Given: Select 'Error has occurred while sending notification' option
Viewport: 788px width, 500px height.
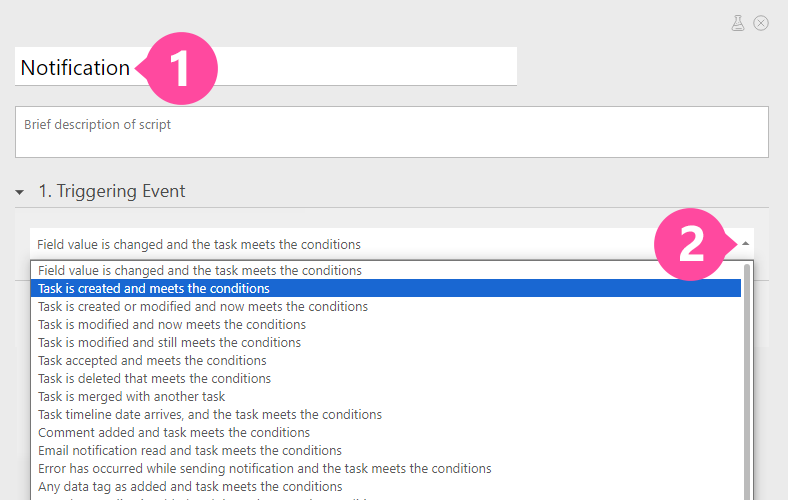Looking at the screenshot, I should (264, 468).
